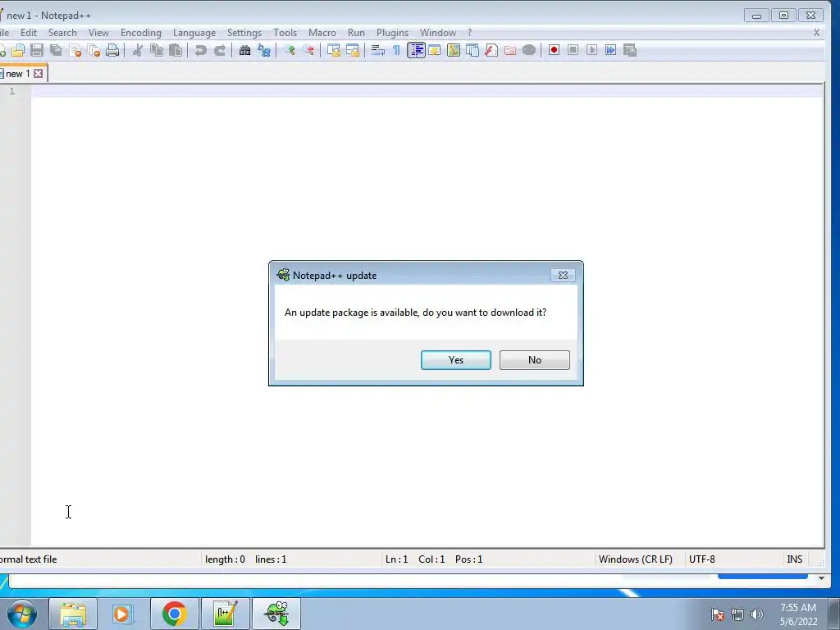Toggle Show All Characters pilcrow icon
The image size is (840, 630).
pyautogui.click(x=396, y=50)
